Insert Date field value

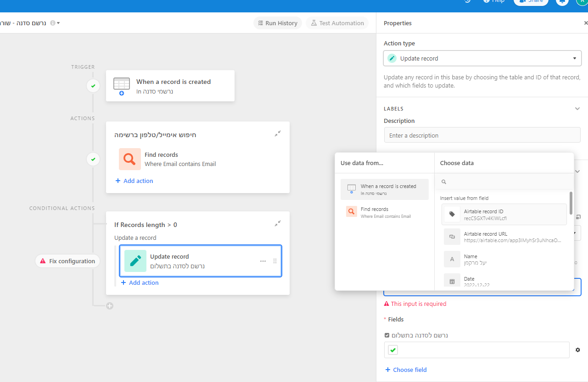tap(504, 281)
